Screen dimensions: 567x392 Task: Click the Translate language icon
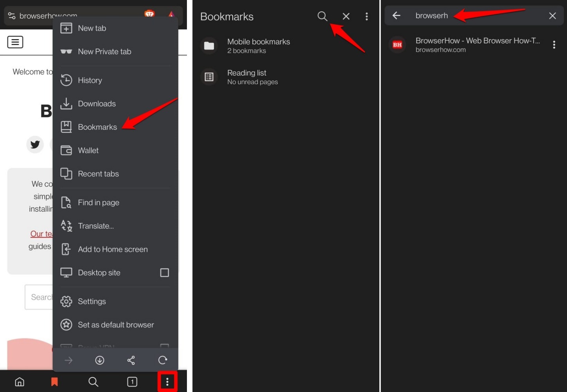(x=66, y=226)
